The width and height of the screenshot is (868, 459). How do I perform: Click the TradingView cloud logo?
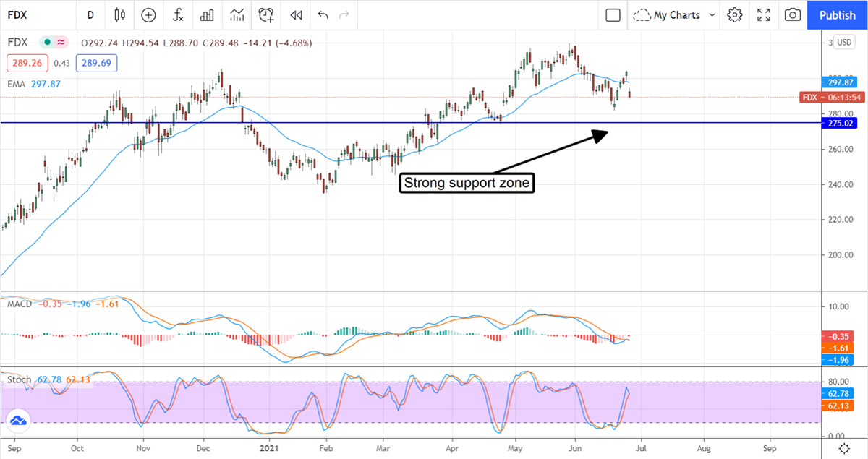[x=18, y=420]
